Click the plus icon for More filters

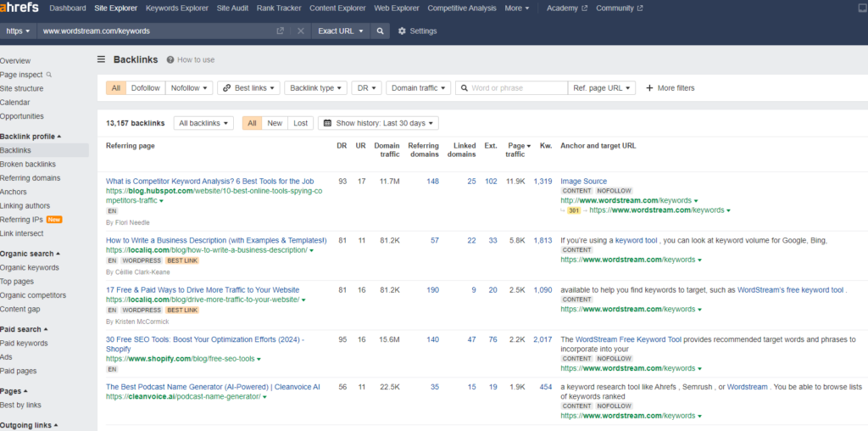click(649, 88)
